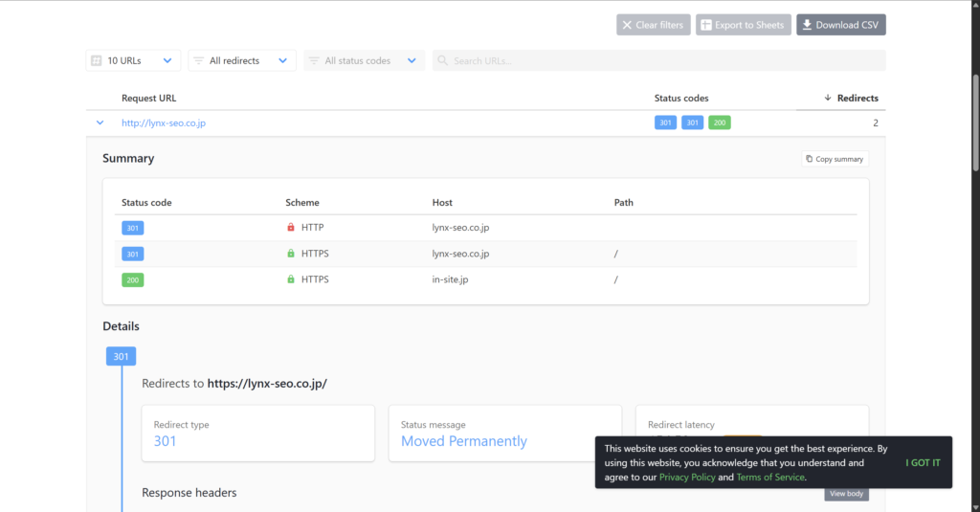The height and width of the screenshot is (512, 980).
Task: Click green padlock in the in-site.jp row
Action: coord(291,279)
